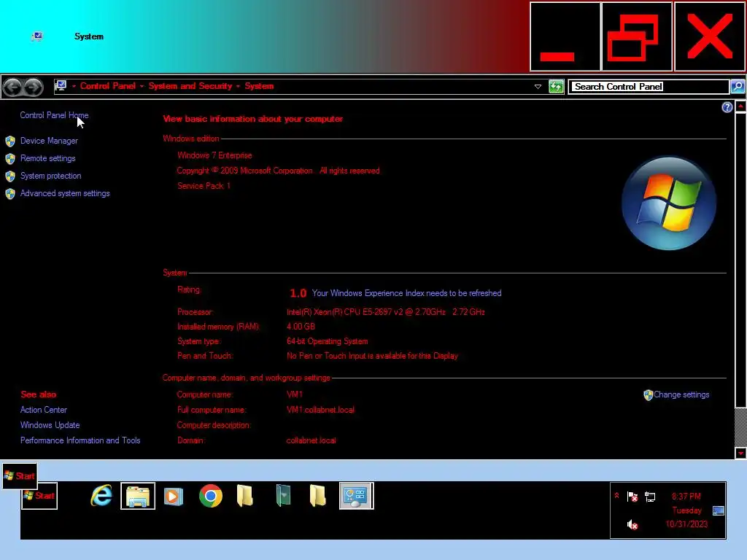Click the 1.0 rating score
The image size is (747, 560).
pos(298,293)
